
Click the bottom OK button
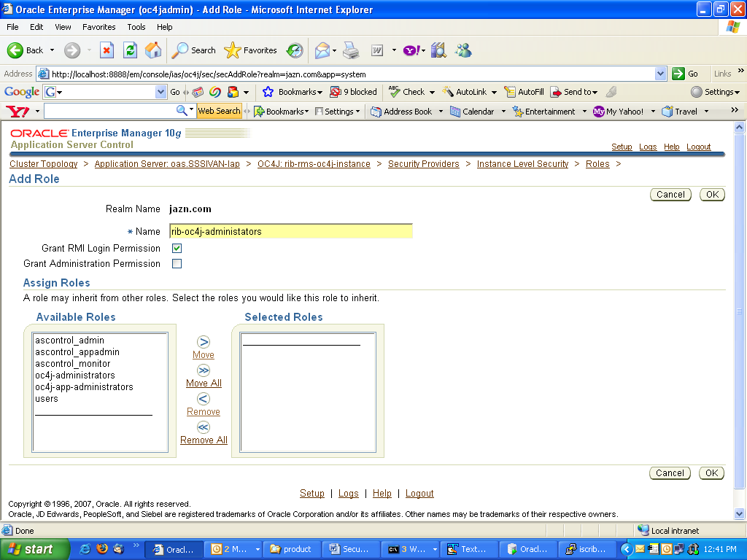(x=711, y=473)
